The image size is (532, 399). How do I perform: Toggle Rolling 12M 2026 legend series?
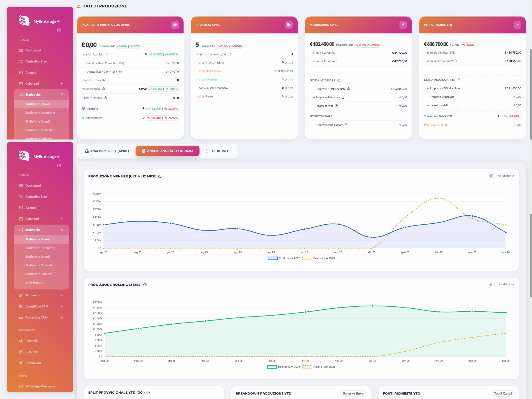pos(283,367)
